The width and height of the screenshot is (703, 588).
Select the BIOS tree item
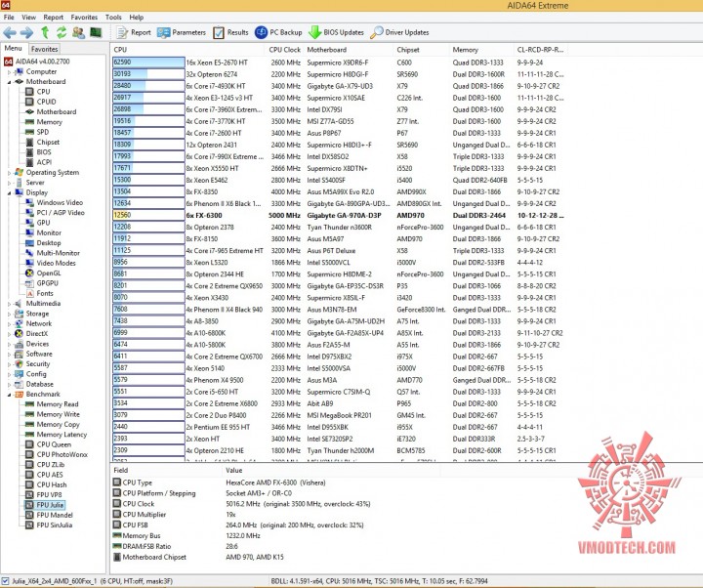click(x=44, y=152)
